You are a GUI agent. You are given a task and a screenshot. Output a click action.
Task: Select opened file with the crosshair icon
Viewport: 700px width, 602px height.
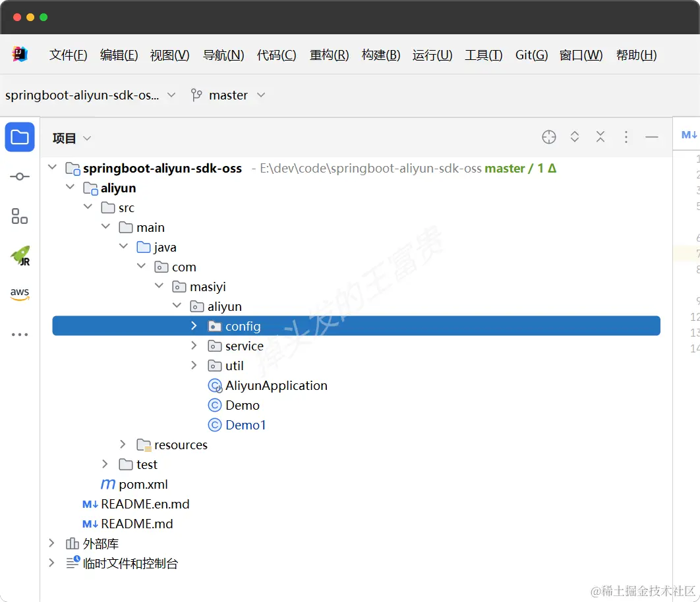[x=548, y=137]
